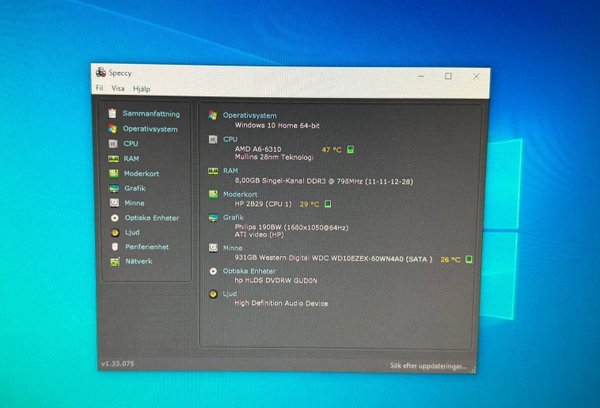600x408 pixels.
Task: Click the Ljud speaker icon in sidebar
Action: coord(115,232)
